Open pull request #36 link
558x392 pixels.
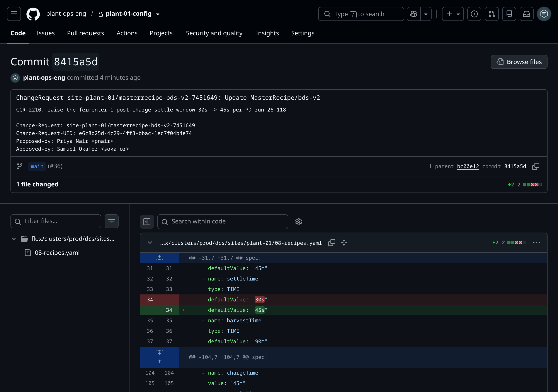[55, 166]
